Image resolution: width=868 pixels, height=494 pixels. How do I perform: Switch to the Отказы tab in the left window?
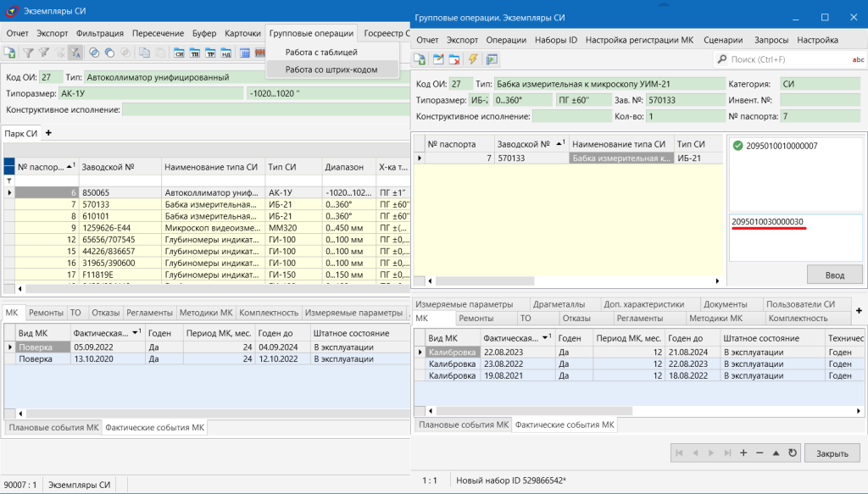pos(105,313)
